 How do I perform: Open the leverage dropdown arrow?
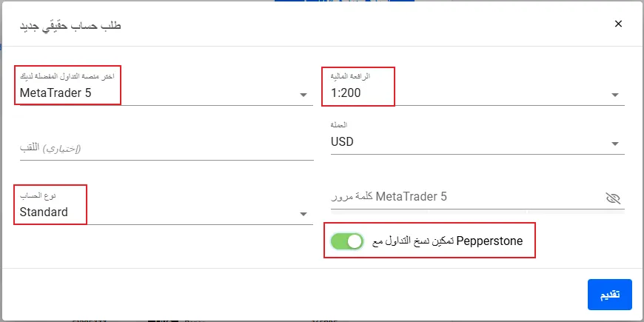[615, 95]
